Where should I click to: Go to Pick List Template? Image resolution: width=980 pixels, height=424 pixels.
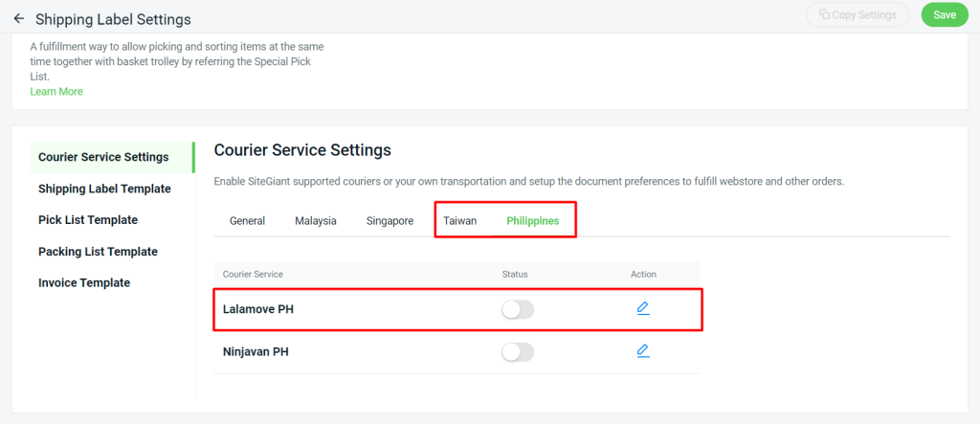click(88, 220)
